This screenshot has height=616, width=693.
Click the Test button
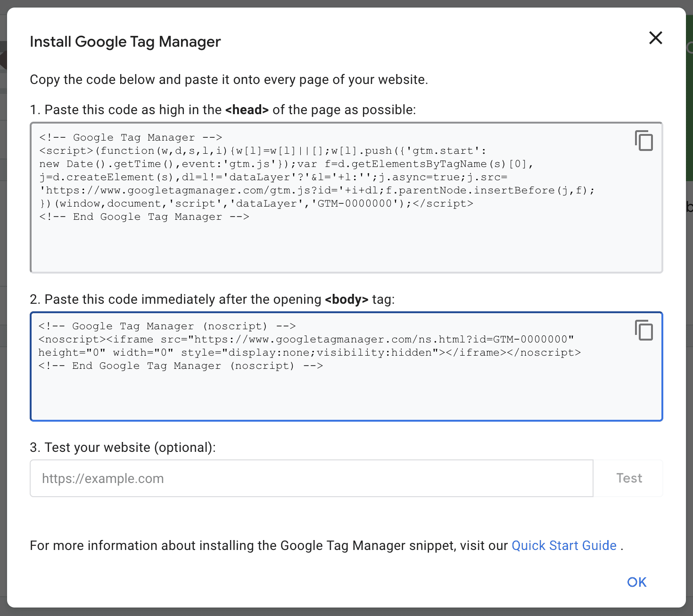pyautogui.click(x=629, y=478)
